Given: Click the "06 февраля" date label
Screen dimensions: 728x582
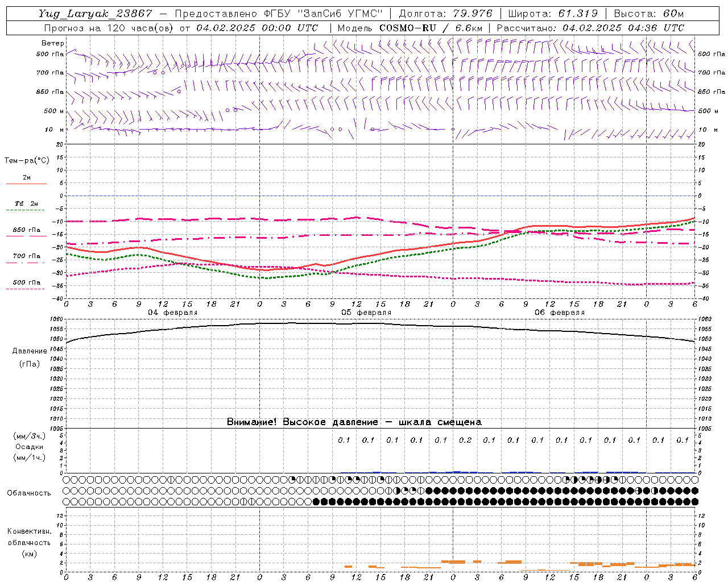Looking at the screenshot, I should (x=560, y=313).
